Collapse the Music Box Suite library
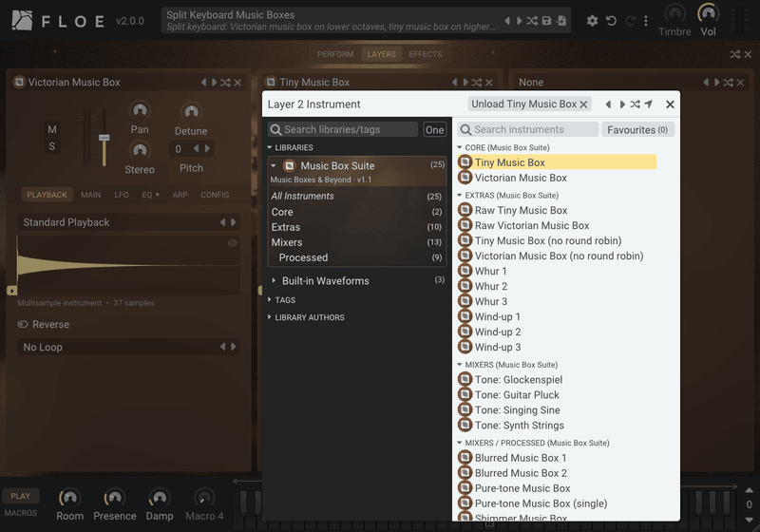This screenshot has height=532, width=760. pos(274,165)
